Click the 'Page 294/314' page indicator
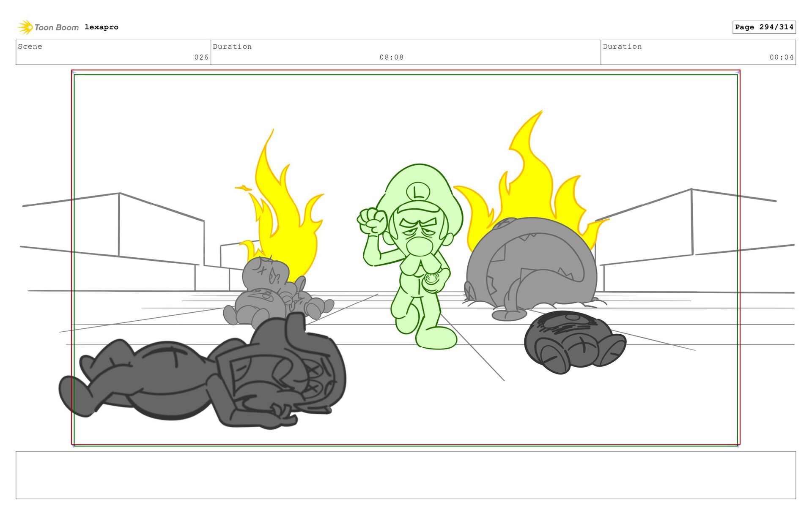The width and height of the screenshot is (812, 524). coord(764,27)
